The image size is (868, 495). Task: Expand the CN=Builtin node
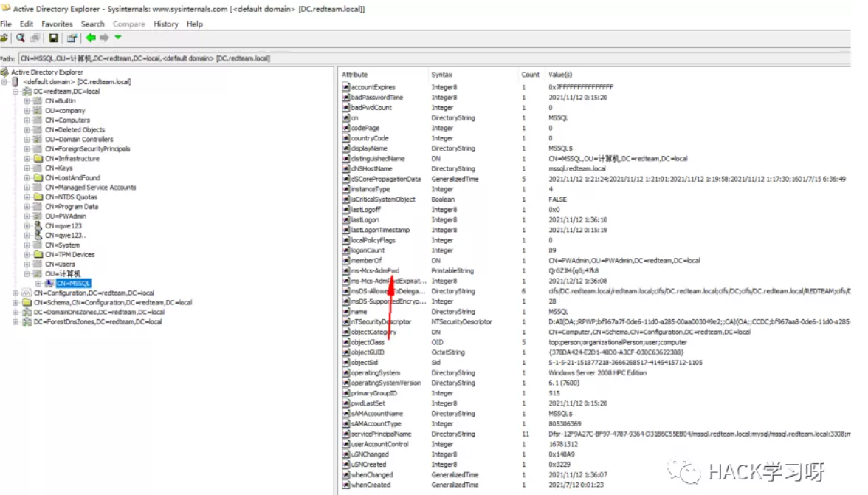[27, 101]
